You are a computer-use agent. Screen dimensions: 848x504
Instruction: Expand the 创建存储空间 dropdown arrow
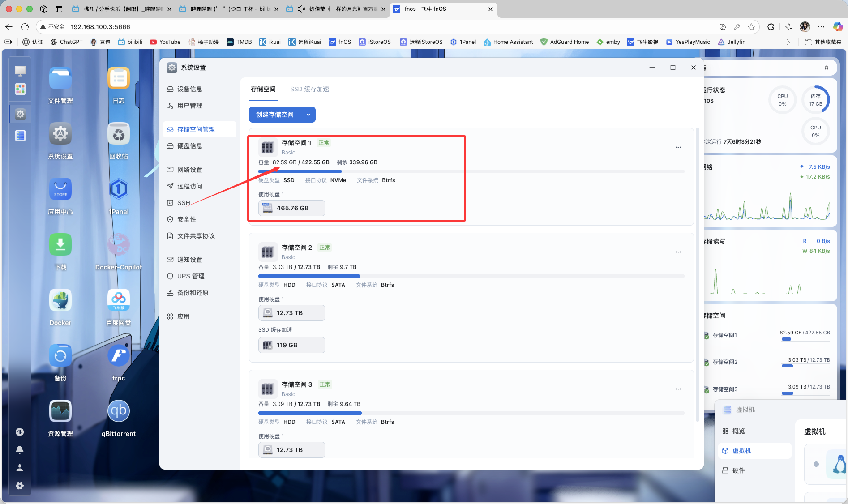tap(308, 115)
